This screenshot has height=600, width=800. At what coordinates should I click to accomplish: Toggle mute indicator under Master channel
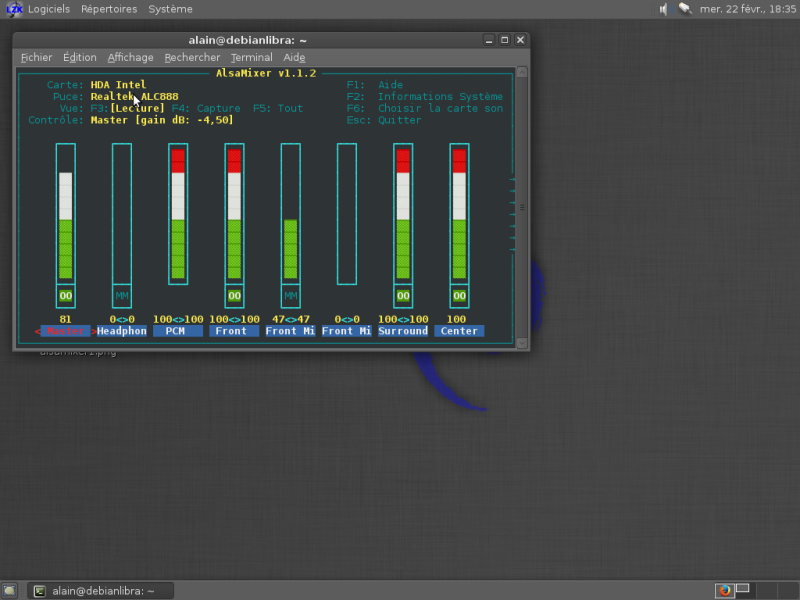[x=66, y=296]
